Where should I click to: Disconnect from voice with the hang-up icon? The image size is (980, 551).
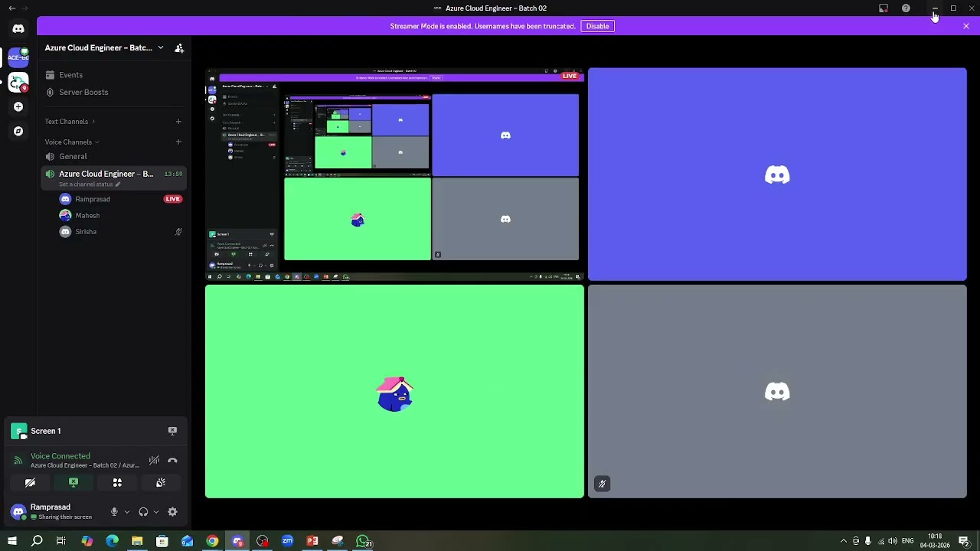coord(172,460)
